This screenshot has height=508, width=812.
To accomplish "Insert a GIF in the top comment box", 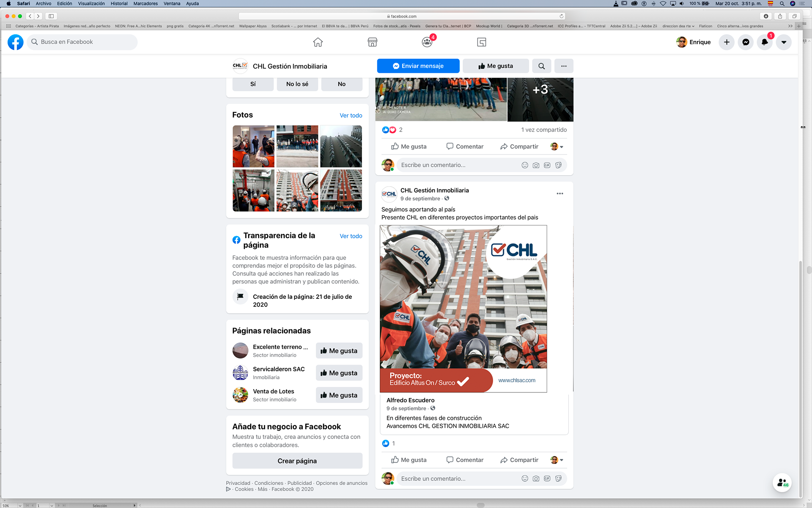I will click(547, 165).
